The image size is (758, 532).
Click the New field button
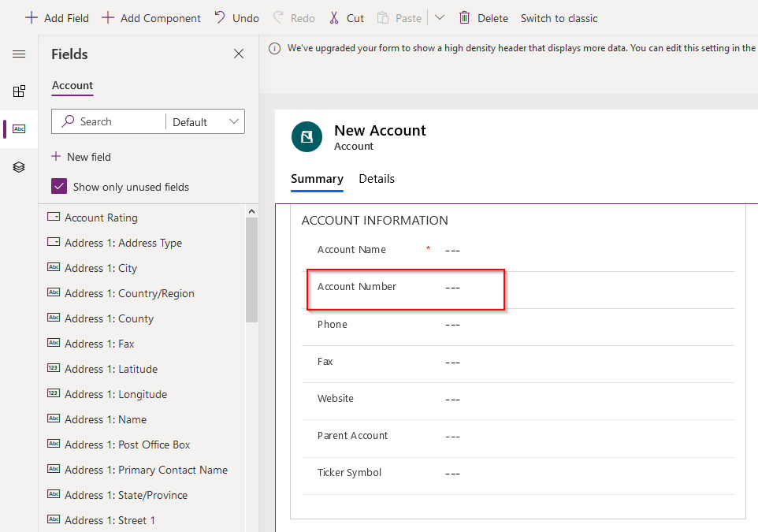[81, 157]
